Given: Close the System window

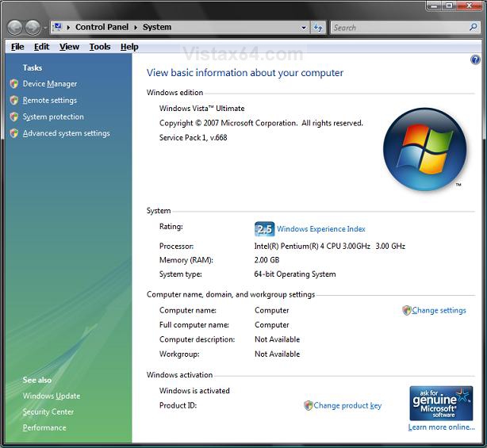Looking at the screenshot, I should pos(470,6).
